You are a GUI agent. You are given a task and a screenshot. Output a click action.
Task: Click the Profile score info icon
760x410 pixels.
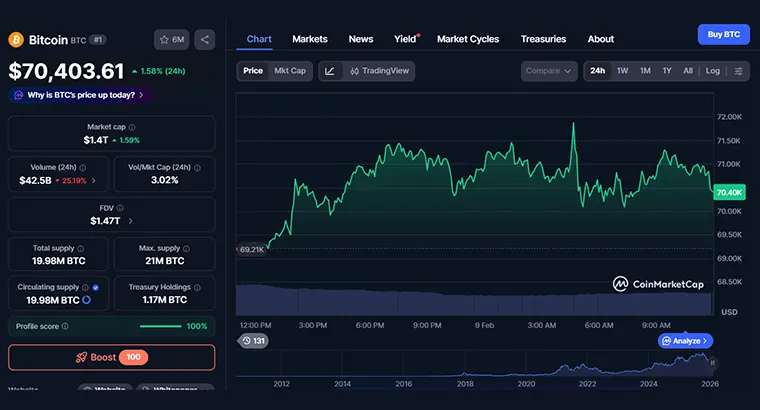point(65,326)
